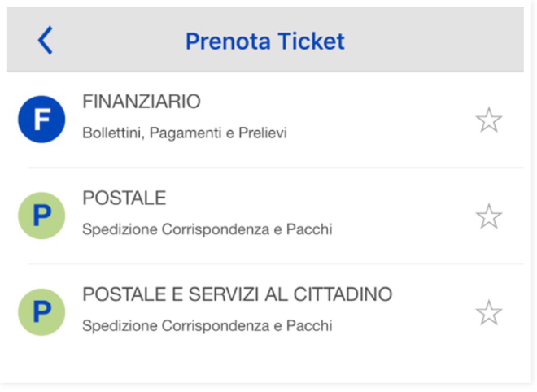Click the word "Prelievi" in the Finanziario description

coord(263,133)
